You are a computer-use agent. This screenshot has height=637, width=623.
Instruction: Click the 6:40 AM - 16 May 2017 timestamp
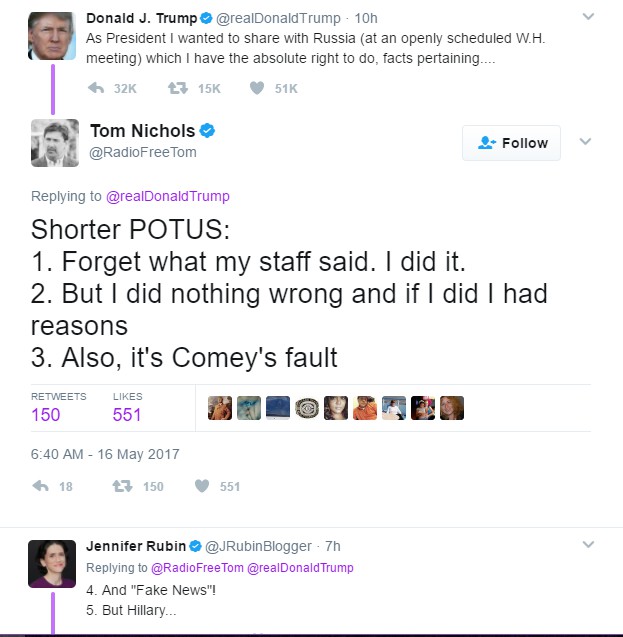(105, 453)
